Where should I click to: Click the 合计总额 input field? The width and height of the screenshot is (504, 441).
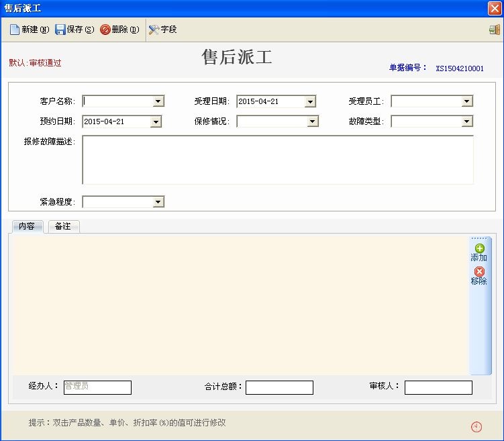coord(279,387)
